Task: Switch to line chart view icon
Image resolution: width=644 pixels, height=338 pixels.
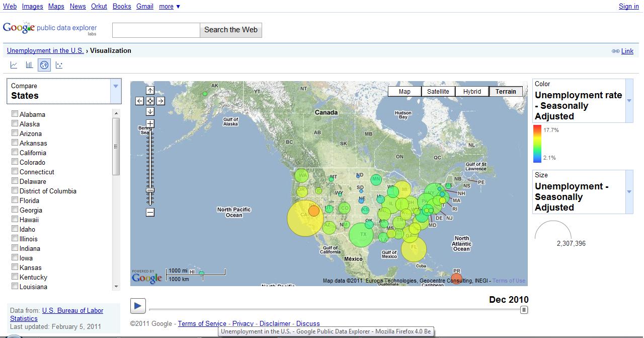Action: (x=14, y=65)
